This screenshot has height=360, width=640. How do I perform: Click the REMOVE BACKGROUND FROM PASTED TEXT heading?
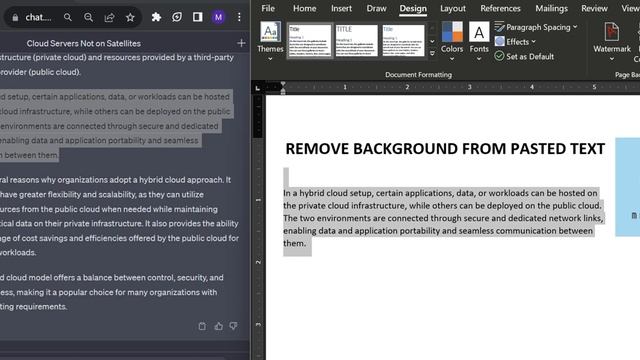(445, 149)
